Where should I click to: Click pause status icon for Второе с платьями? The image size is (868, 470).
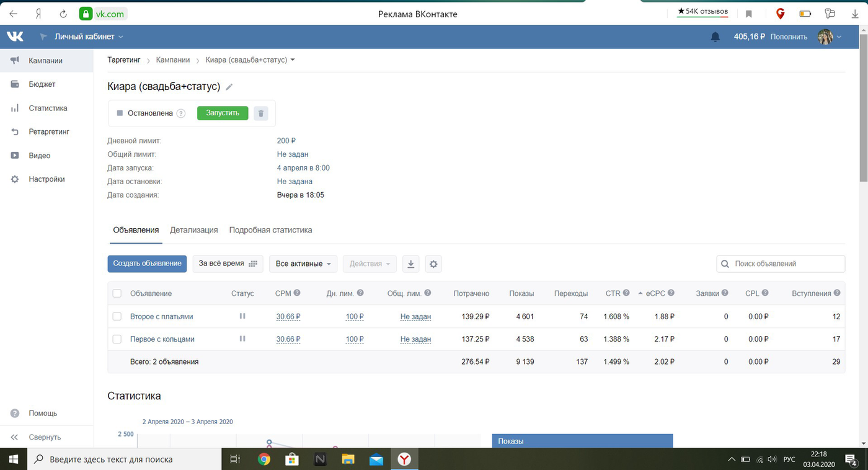[242, 316]
